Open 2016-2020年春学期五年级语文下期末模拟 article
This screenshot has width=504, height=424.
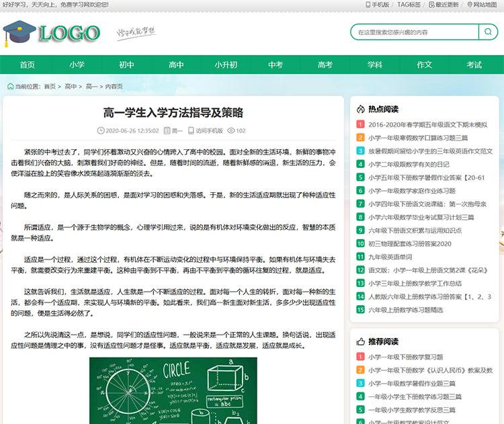[x=428, y=124]
